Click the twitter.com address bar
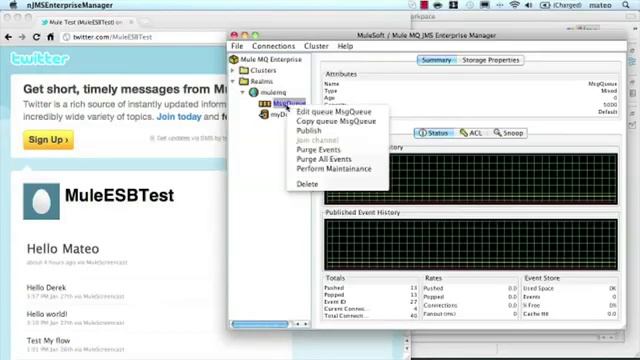640x360 pixels. [143, 37]
